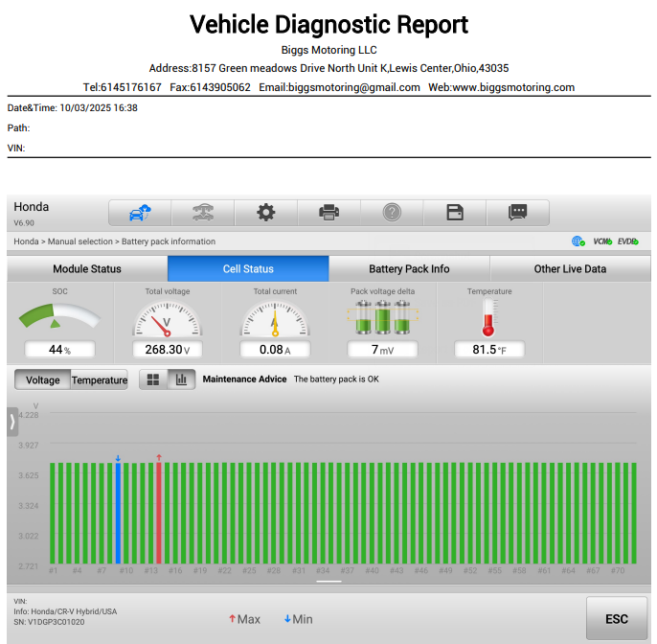Click the red maximum voltage cell bar
Viewport: 657px width, 644px height.
pos(159,513)
